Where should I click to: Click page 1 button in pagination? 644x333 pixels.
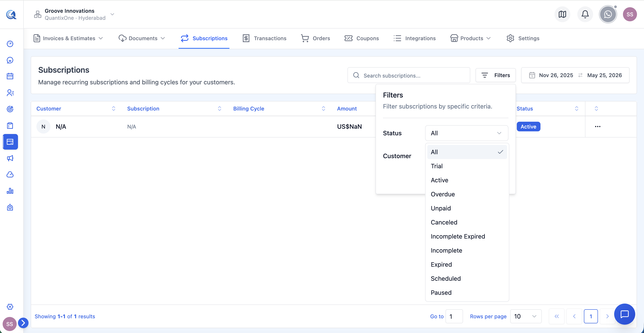[591, 316]
